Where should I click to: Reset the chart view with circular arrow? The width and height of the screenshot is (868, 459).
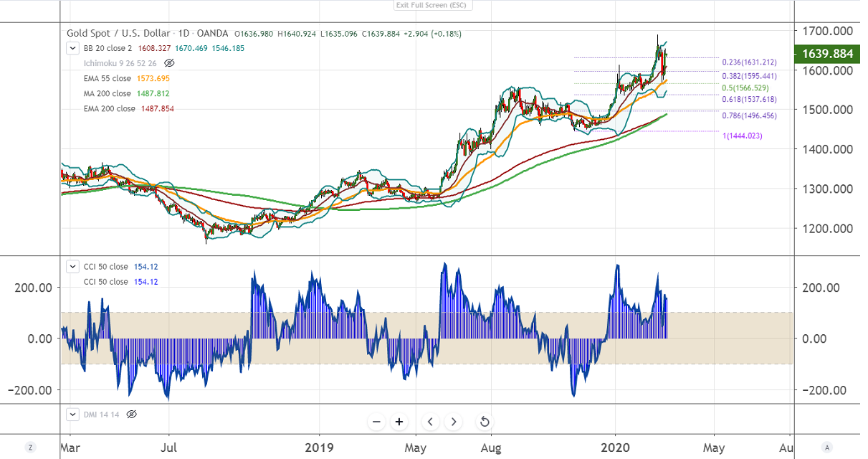point(484,422)
